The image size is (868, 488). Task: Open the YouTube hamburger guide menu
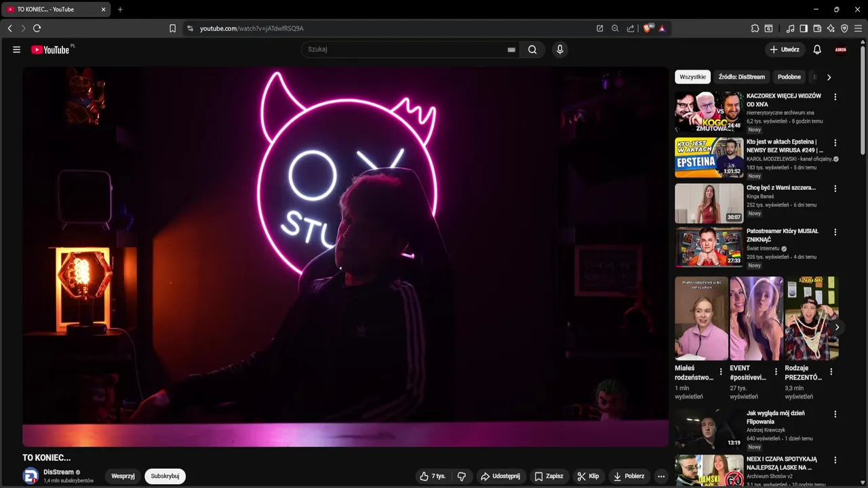16,49
